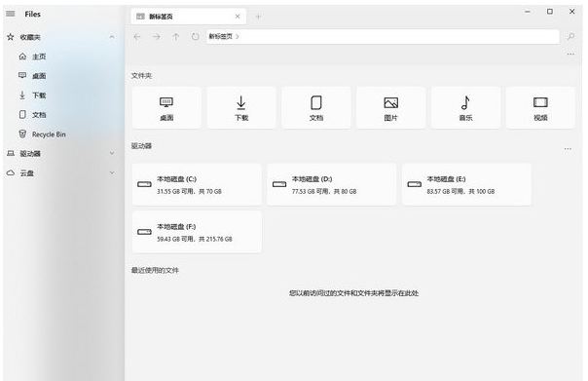Click the chevron after 新标签页 in path
Viewport: 588px width, 381px height.
[x=238, y=37]
